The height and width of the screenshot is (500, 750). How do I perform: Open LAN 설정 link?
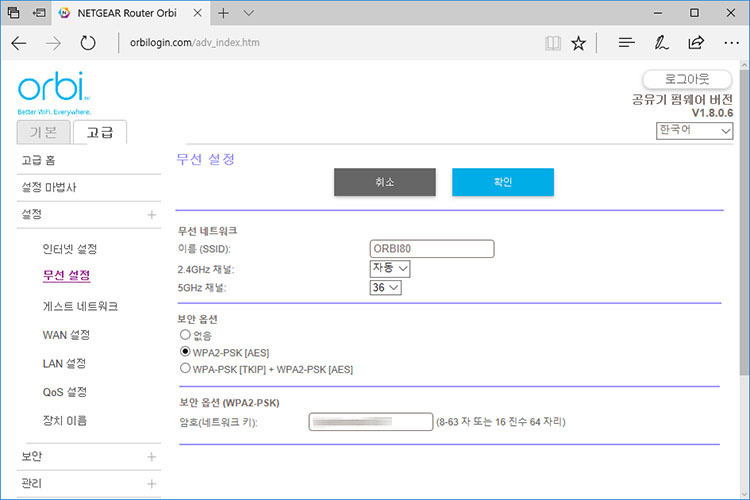click(x=64, y=364)
